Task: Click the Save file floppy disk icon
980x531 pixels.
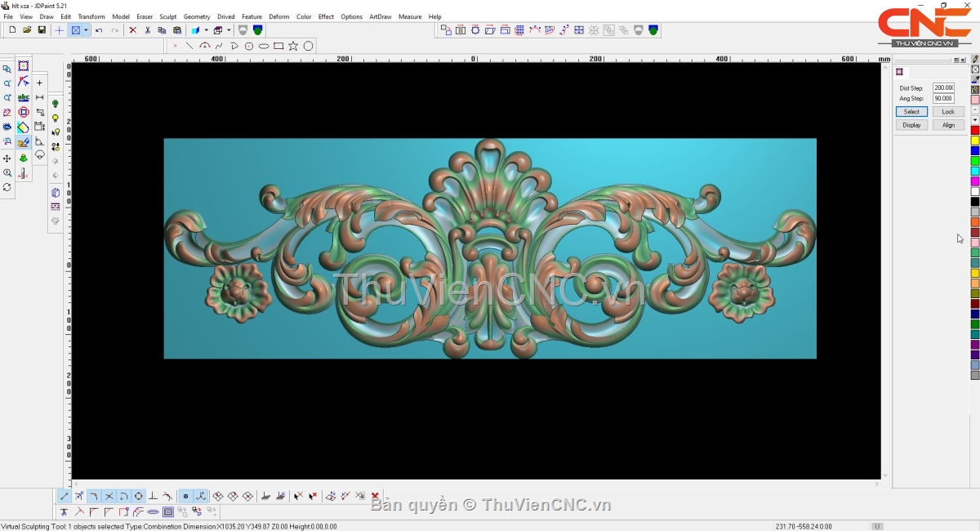Action: (42, 30)
